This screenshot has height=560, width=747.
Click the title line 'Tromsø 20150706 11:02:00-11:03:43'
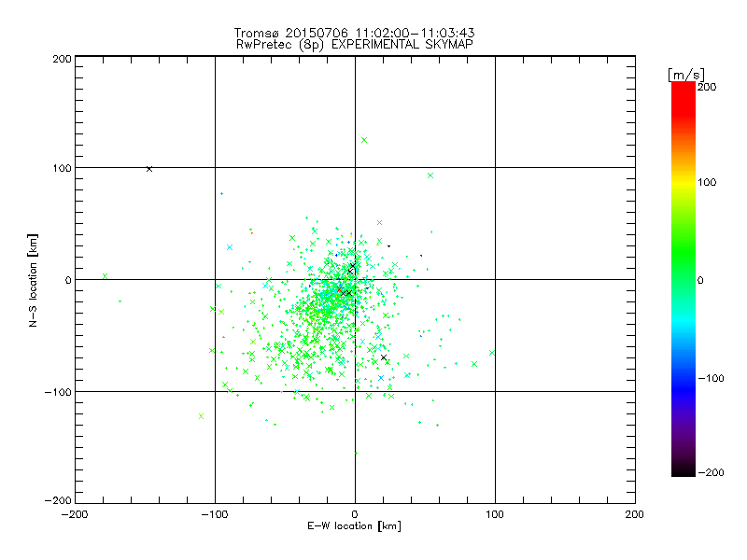click(x=354, y=33)
